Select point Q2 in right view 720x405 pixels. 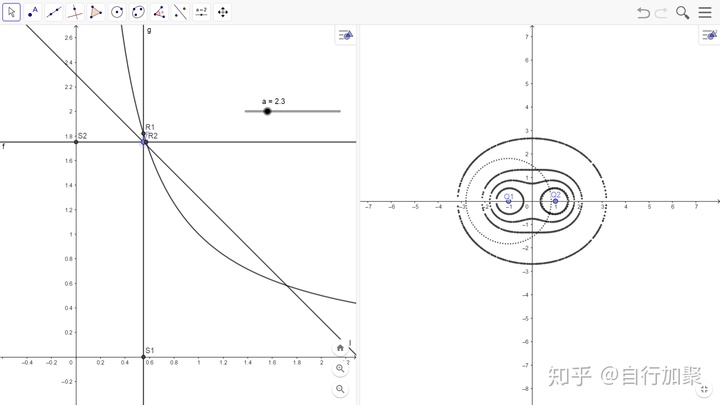coord(555,201)
